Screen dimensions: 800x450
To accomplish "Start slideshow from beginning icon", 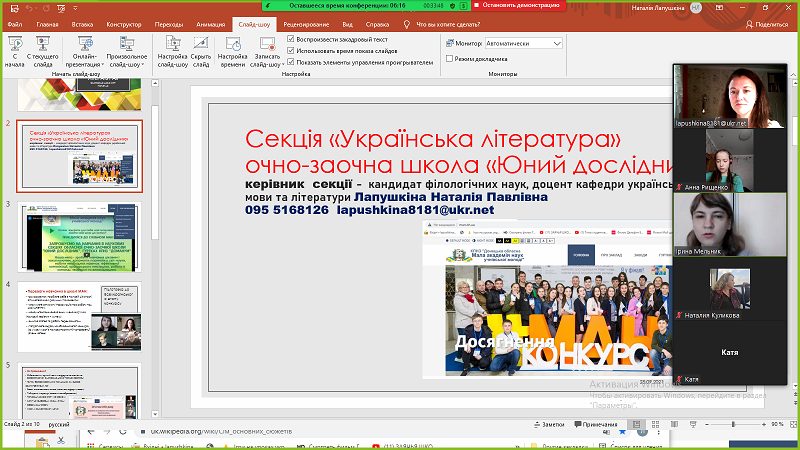I will tap(15, 43).
